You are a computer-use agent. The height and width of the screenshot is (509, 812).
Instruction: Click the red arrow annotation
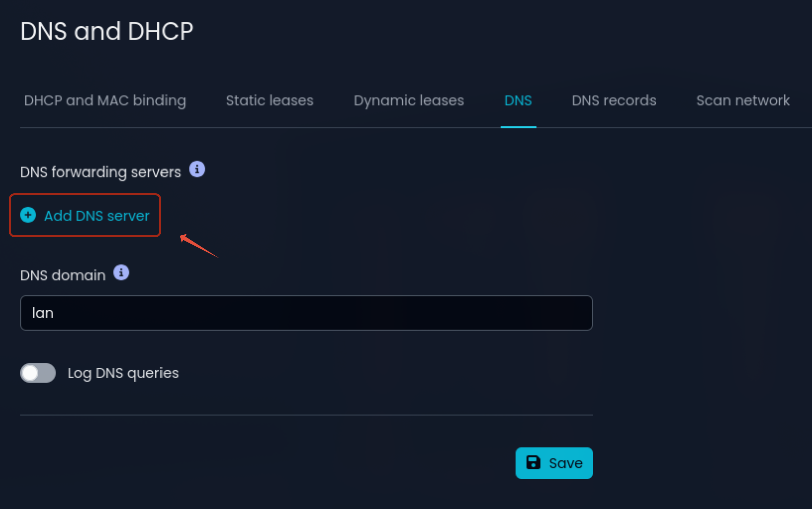[199, 246]
